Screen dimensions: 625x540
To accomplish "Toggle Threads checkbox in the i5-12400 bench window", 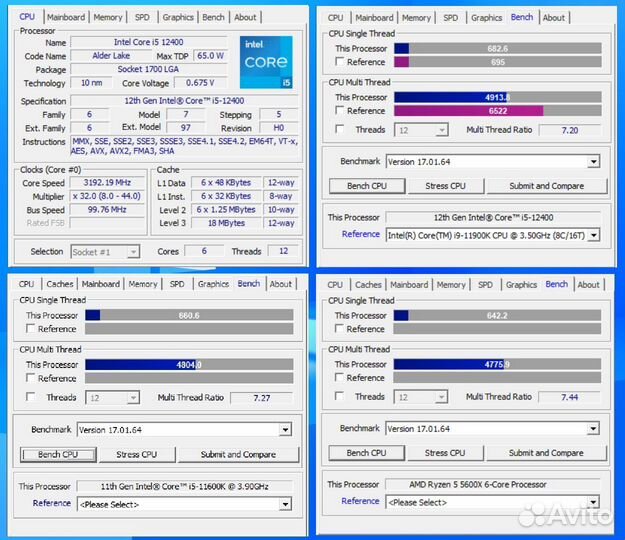I will 339,129.
